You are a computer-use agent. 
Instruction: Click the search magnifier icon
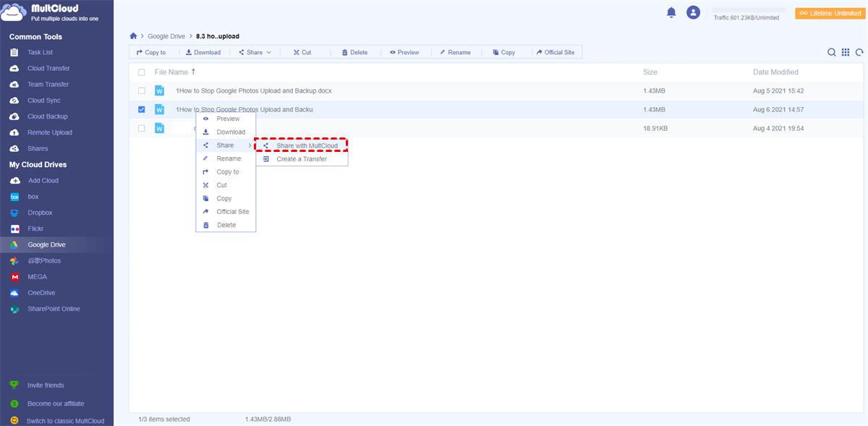832,52
